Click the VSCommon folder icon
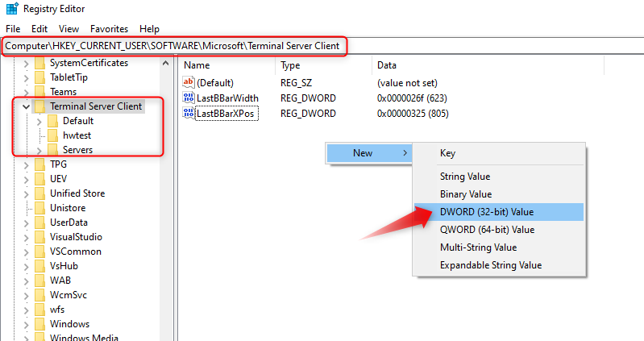644x341 pixels. [39, 252]
